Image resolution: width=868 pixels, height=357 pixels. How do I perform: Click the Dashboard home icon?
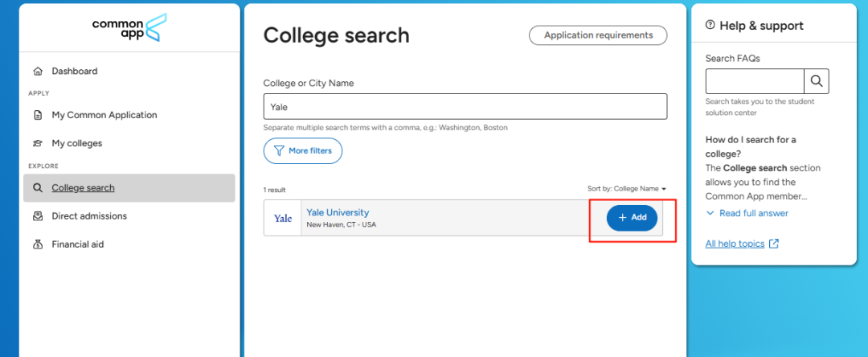[x=38, y=72]
